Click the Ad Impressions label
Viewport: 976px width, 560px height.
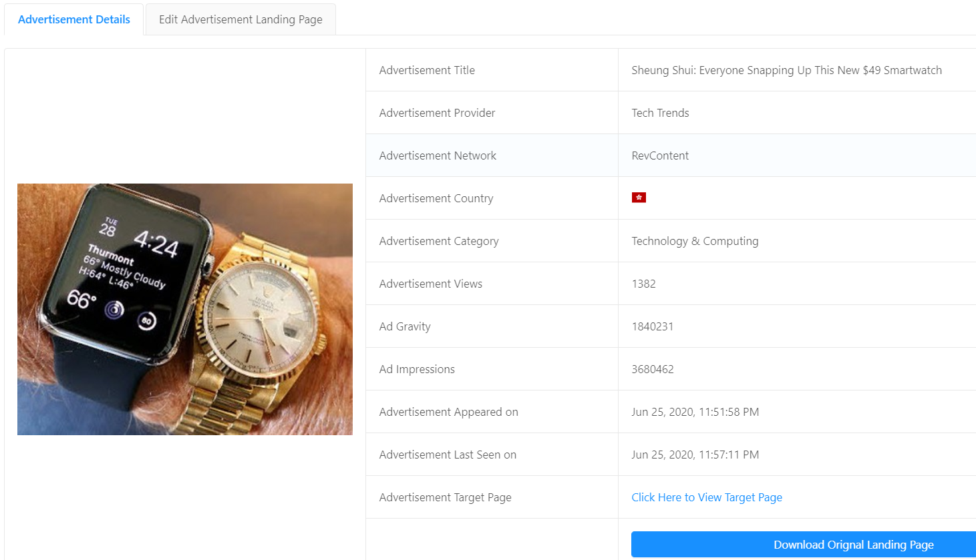(417, 369)
